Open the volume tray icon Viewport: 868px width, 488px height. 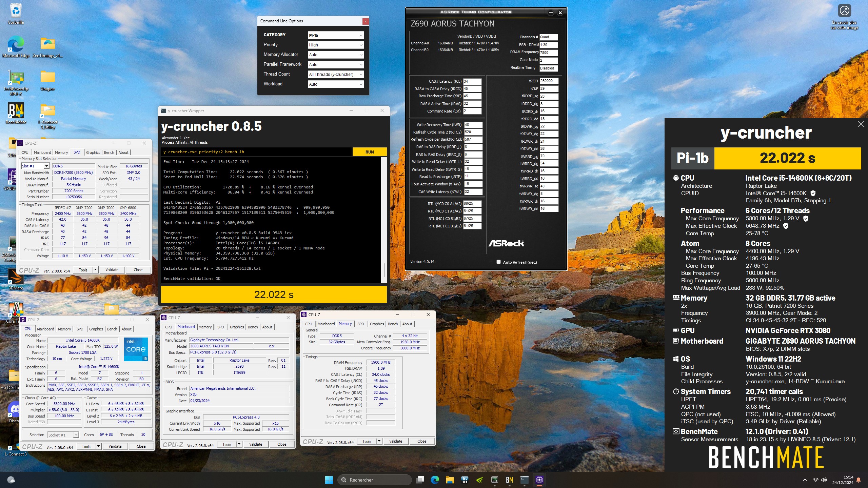(x=824, y=480)
